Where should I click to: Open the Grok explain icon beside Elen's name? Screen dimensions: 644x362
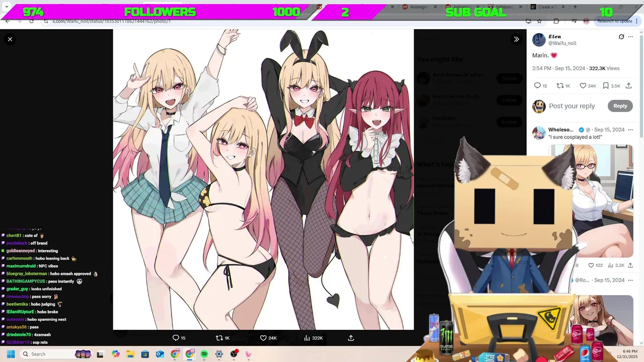(621, 37)
